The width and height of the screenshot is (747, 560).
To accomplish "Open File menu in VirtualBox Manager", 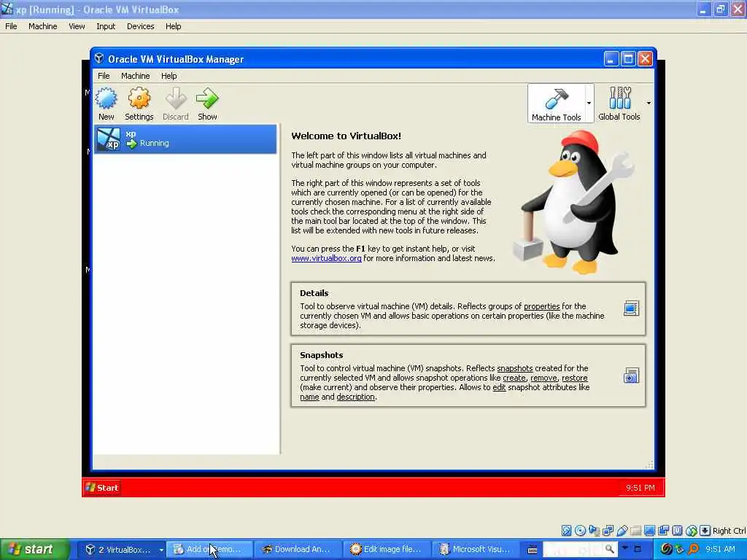I will pos(104,76).
